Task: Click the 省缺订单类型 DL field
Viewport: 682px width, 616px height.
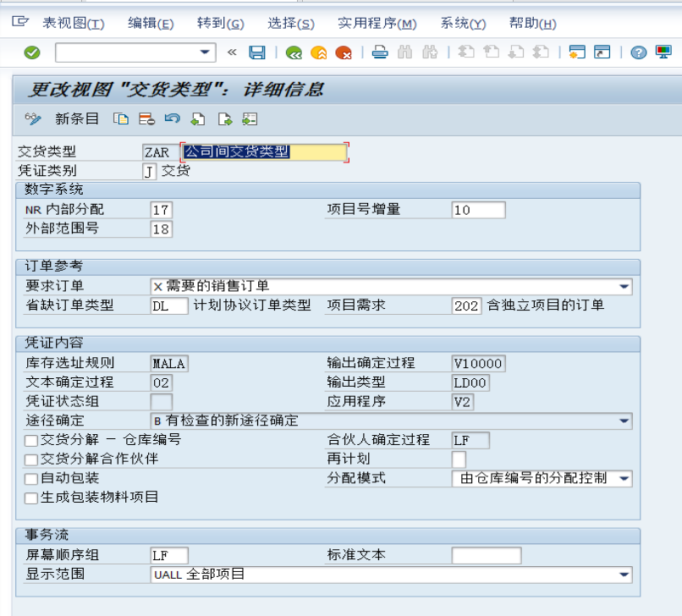Action: tap(169, 305)
